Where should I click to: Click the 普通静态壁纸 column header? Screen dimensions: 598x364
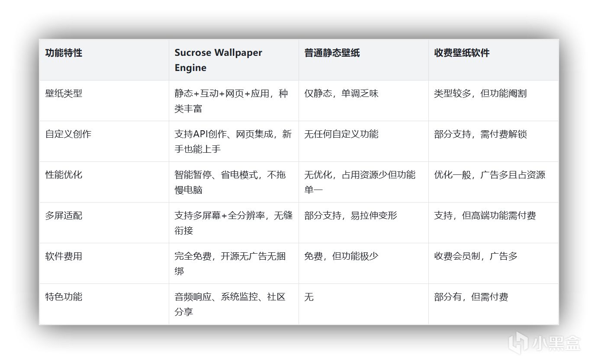[332, 53]
